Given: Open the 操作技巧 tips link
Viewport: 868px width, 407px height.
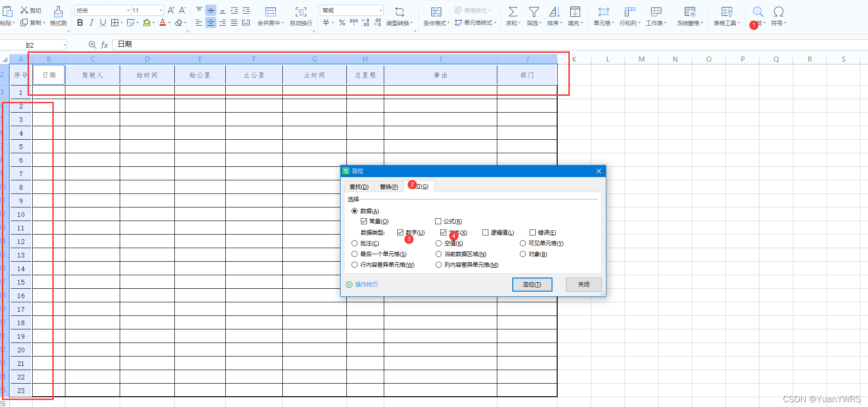Looking at the screenshot, I should click(x=366, y=285).
